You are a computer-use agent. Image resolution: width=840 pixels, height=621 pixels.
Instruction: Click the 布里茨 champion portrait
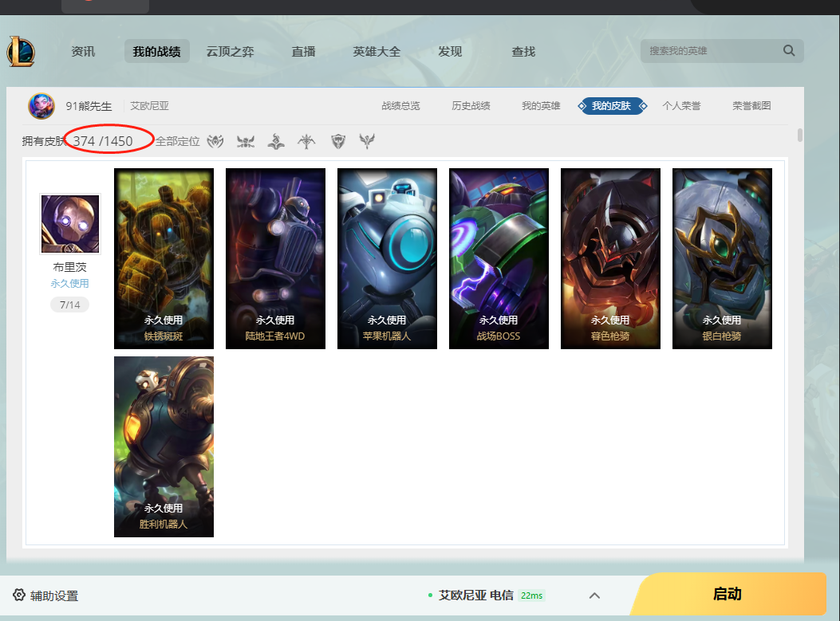tap(70, 223)
